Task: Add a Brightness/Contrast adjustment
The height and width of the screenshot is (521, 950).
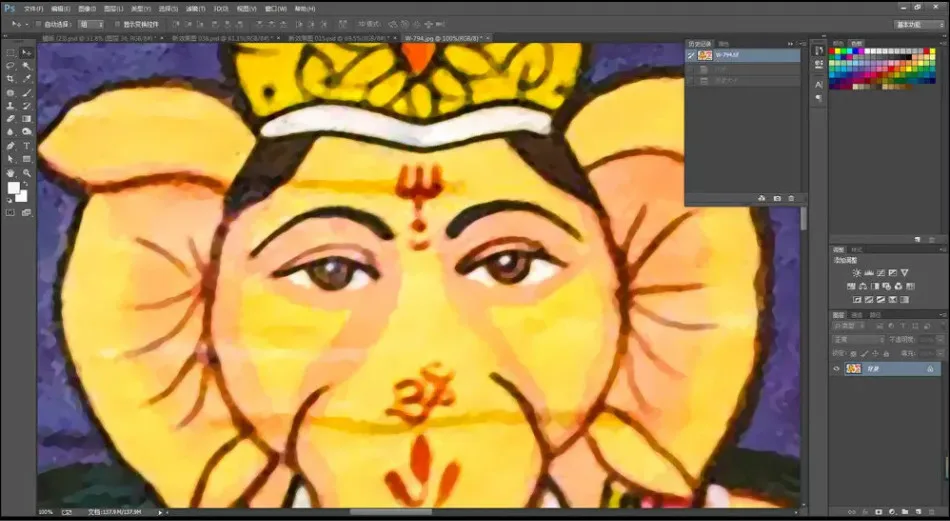Action: click(x=857, y=273)
